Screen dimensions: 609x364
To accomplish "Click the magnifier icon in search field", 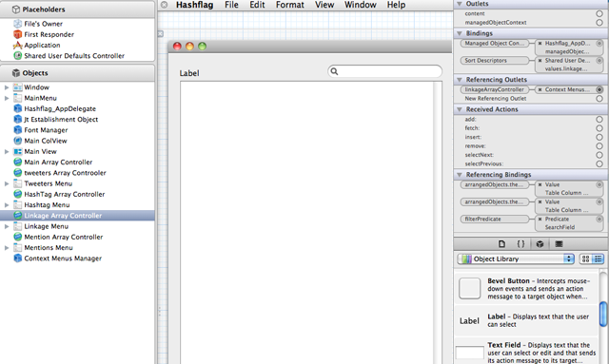I will pyautogui.click(x=334, y=71).
